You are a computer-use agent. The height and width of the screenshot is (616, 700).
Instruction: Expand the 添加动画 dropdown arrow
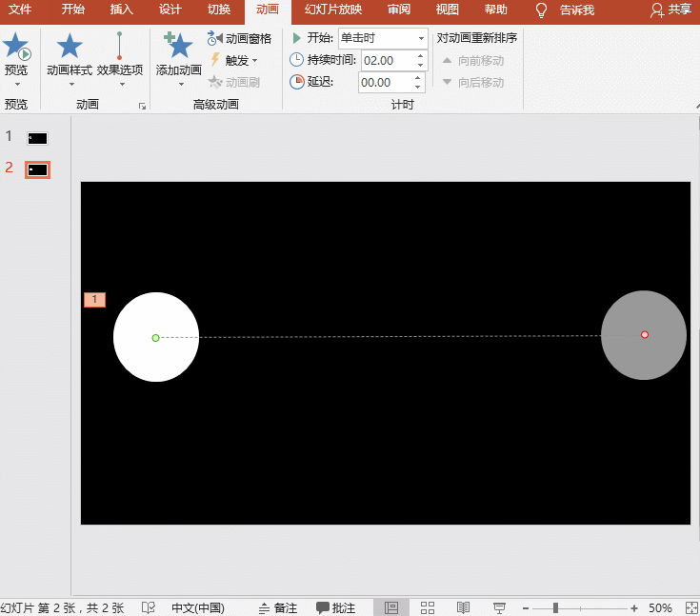(181, 85)
